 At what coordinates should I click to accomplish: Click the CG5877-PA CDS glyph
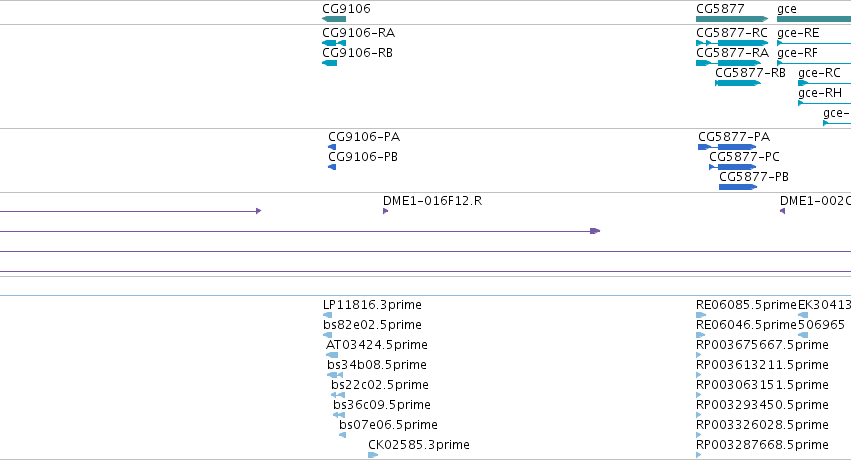pyautogui.click(x=727, y=147)
